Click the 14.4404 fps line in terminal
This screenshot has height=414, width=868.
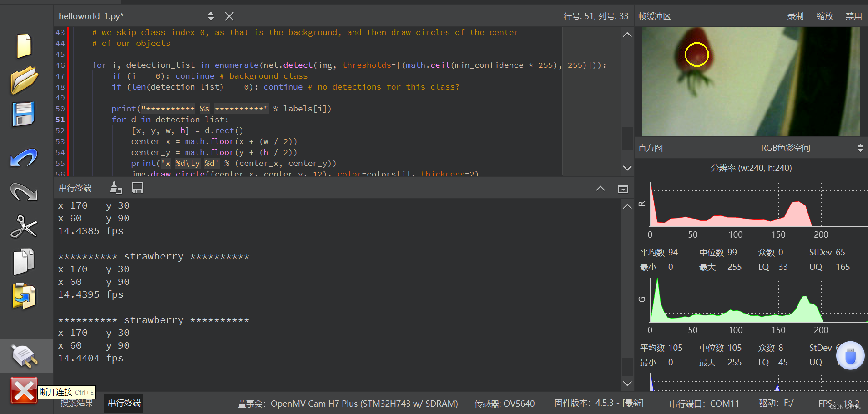point(91,358)
